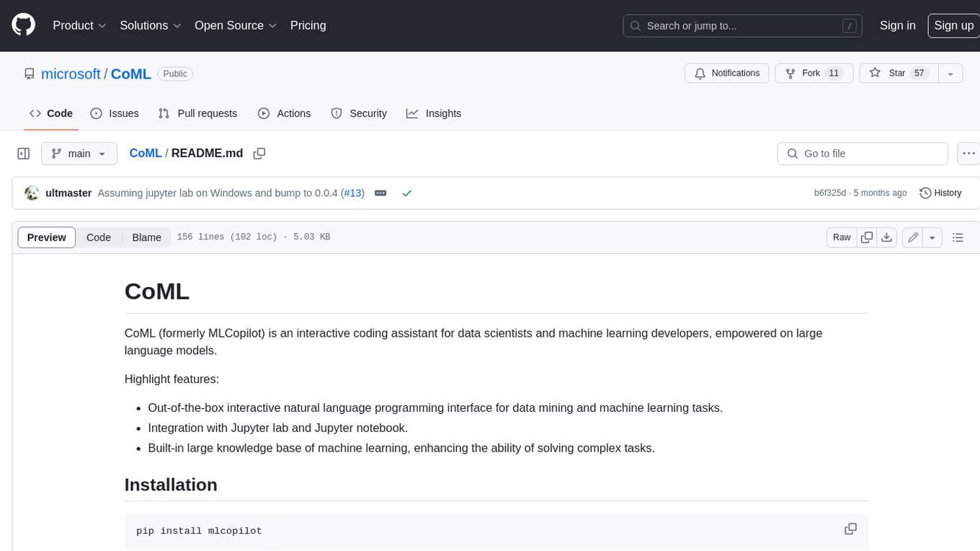Select the Code view
The image size is (980, 551).
point(99,237)
